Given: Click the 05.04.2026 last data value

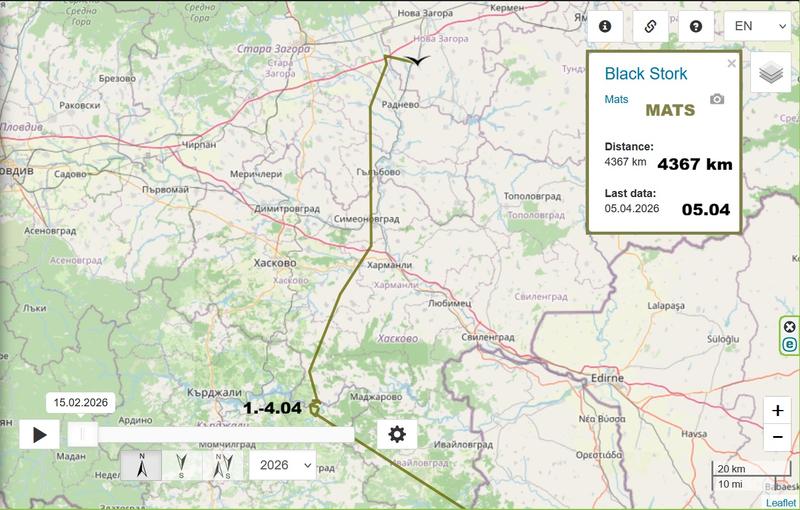Looking at the screenshot, I should click(x=632, y=208).
